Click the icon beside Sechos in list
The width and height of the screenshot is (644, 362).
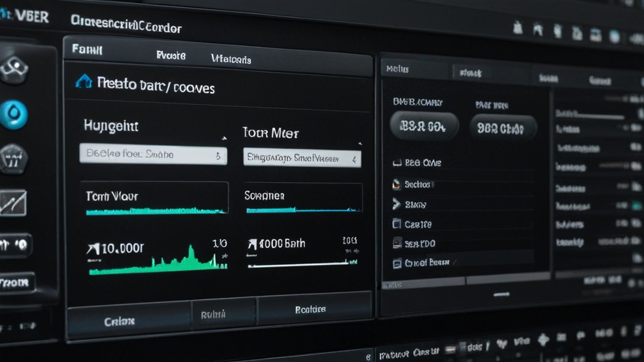coord(396,184)
